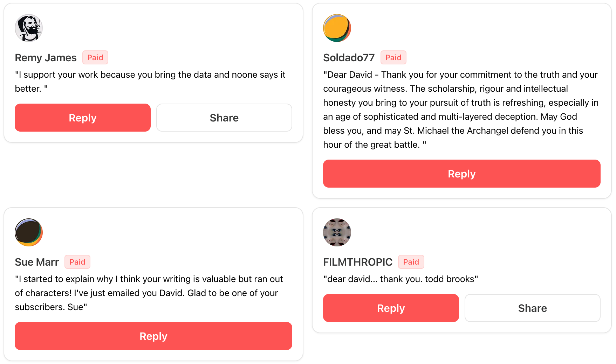Click Soldado77's yellow profile avatar
This screenshot has height=364, width=616.
[337, 28]
